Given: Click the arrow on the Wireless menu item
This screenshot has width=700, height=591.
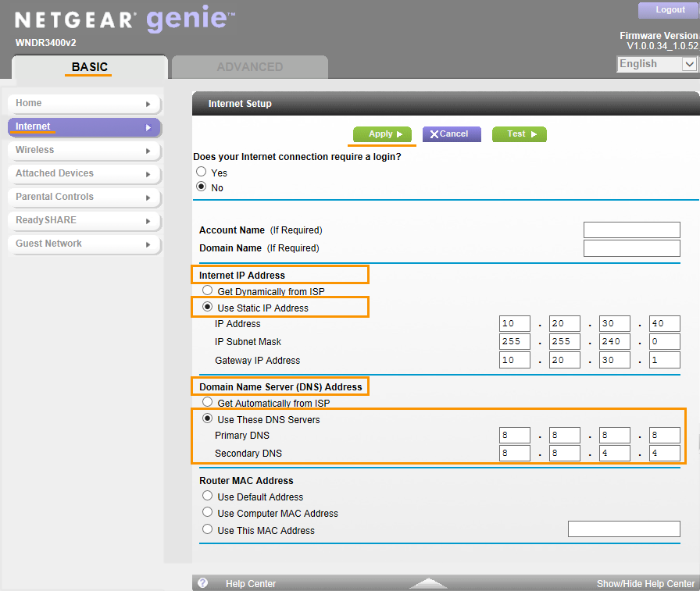Looking at the screenshot, I should pos(148,151).
